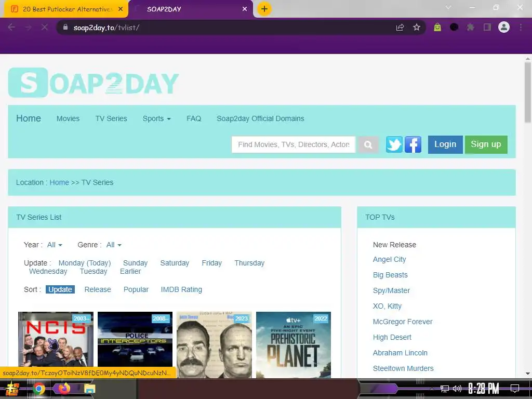532x399 pixels.
Task: Click the Soap2day logo
Action: point(94,83)
